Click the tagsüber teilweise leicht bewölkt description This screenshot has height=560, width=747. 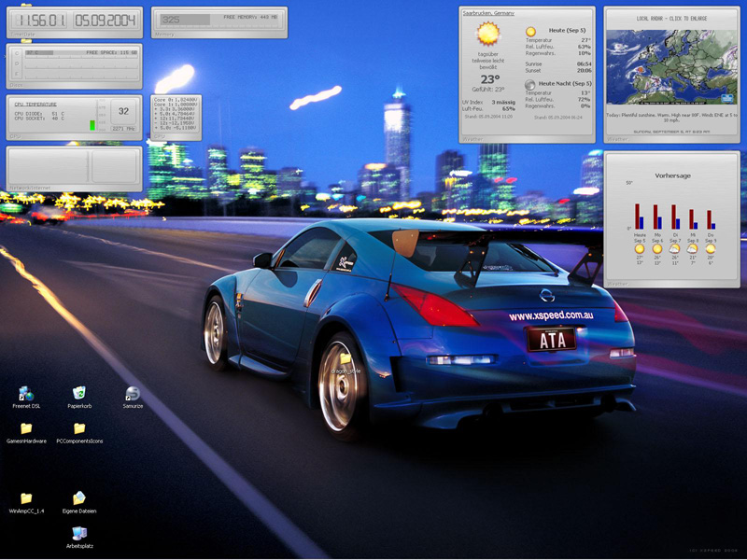point(488,61)
